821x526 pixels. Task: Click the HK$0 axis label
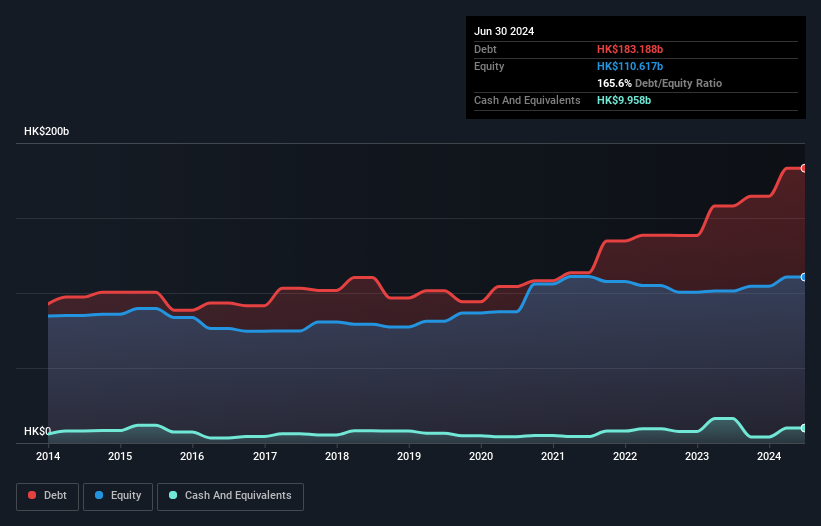point(37,431)
